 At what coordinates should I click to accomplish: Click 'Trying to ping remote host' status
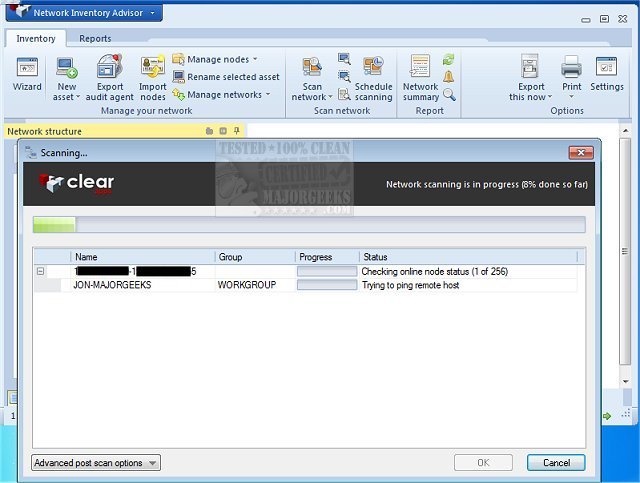pyautogui.click(x=411, y=285)
